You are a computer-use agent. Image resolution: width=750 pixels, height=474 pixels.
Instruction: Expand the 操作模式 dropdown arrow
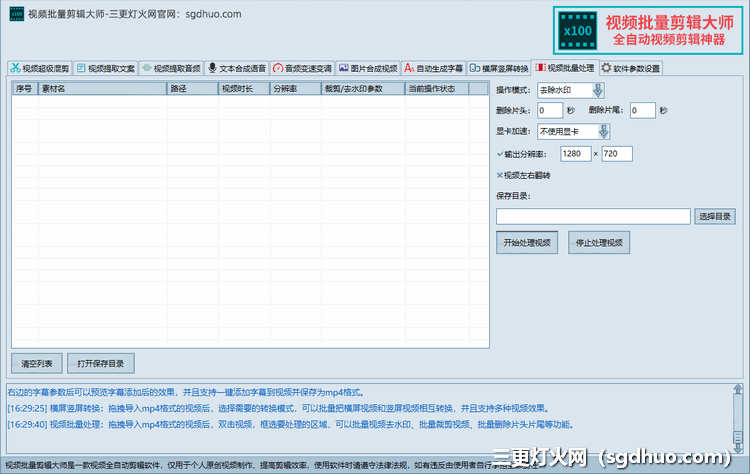[x=598, y=90]
